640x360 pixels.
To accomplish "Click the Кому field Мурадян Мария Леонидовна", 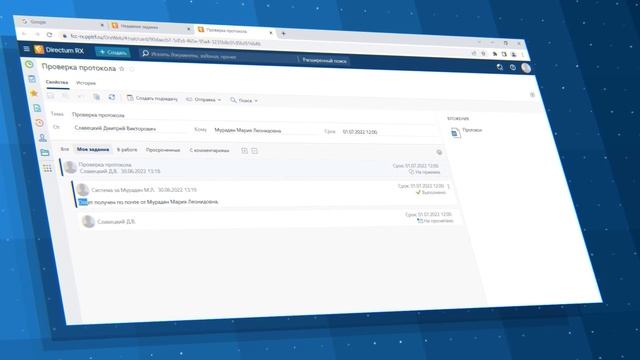I will [265, 131].
